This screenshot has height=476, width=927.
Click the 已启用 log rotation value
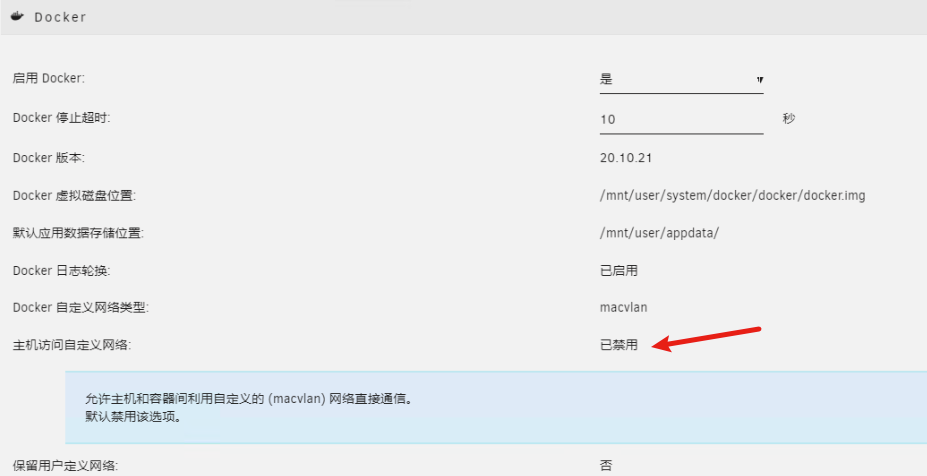click(618, 270)
